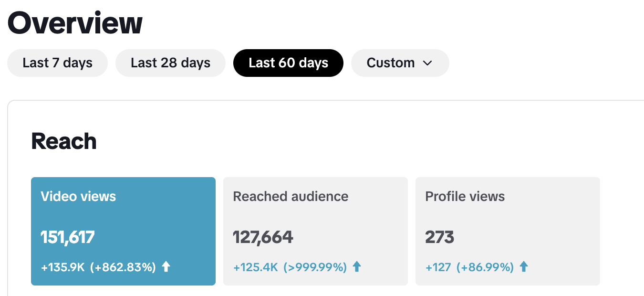
Task: Select the Reached audience metric card
Action: (315, 231)
